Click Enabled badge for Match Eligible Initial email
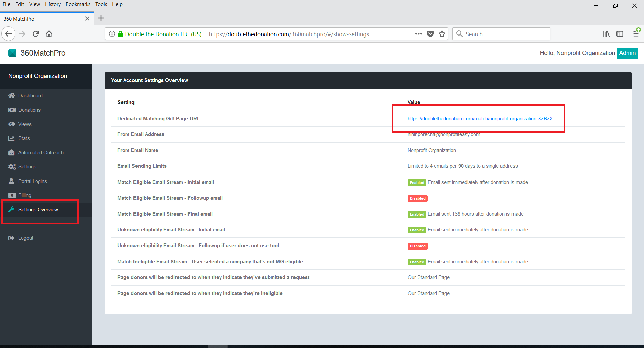 pyautogui.click(x=417, y=183)
